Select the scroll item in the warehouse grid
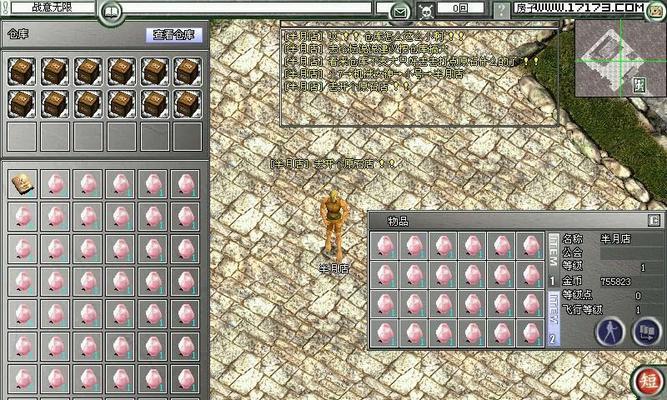 pos(23,184)
